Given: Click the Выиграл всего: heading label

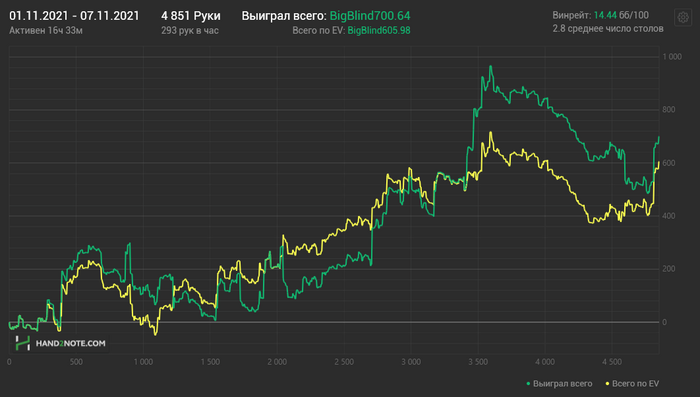Looking at the screenshot, I should 284,16.
